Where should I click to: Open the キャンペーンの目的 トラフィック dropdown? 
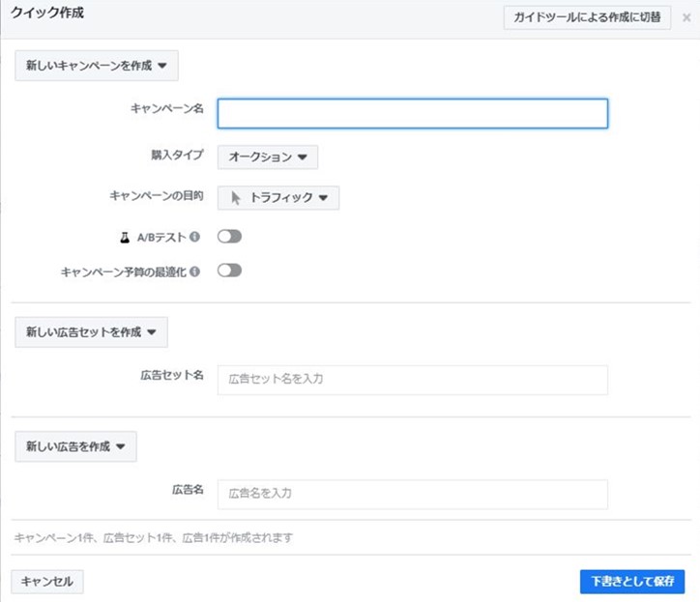tap(278, 198)
